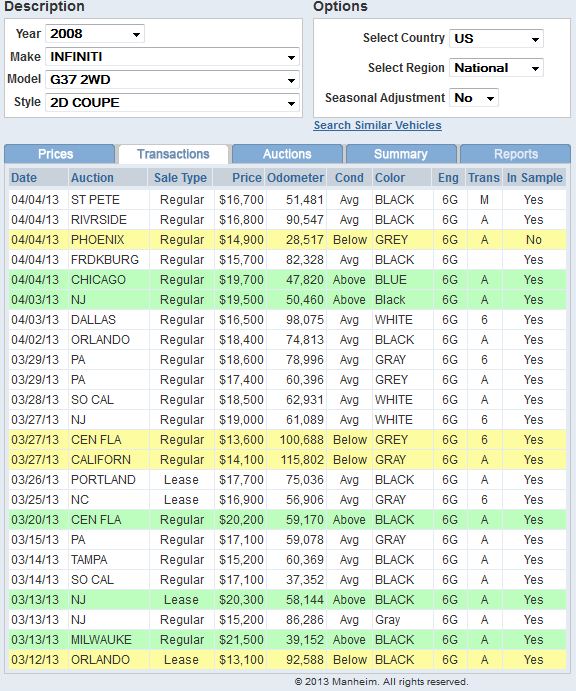Viewport: 576px width, 691px height.
Task: Click the Sale Type column header
Action: tap(180, 178)
